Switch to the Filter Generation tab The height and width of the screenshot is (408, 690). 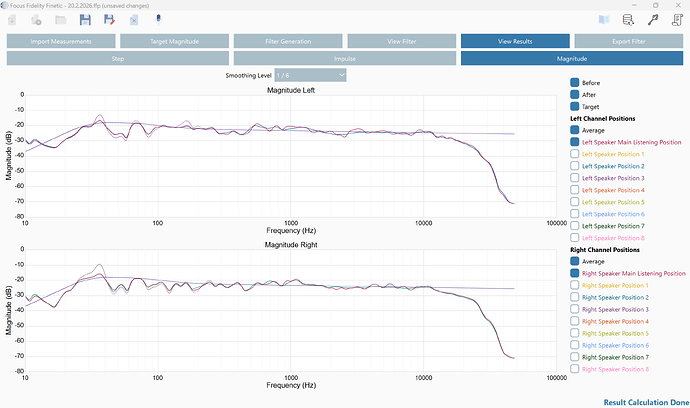[x=288, y=41]
